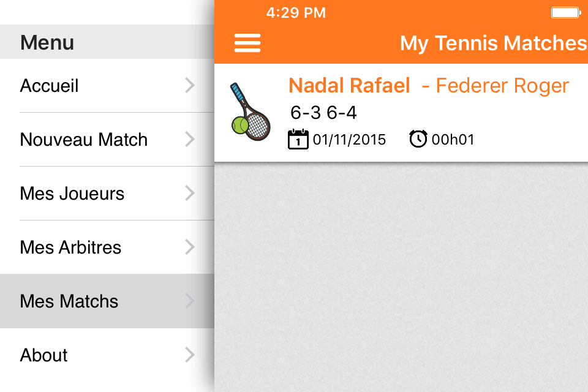Click the My Tennis Matches title
The height and width of the screenshot is (392, 588).
(494, 43)
